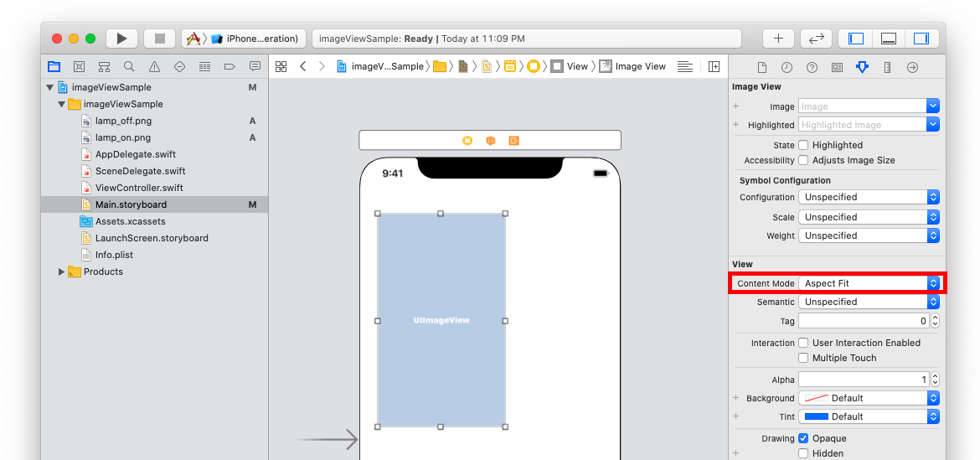Show the Connections inspector

912,68
